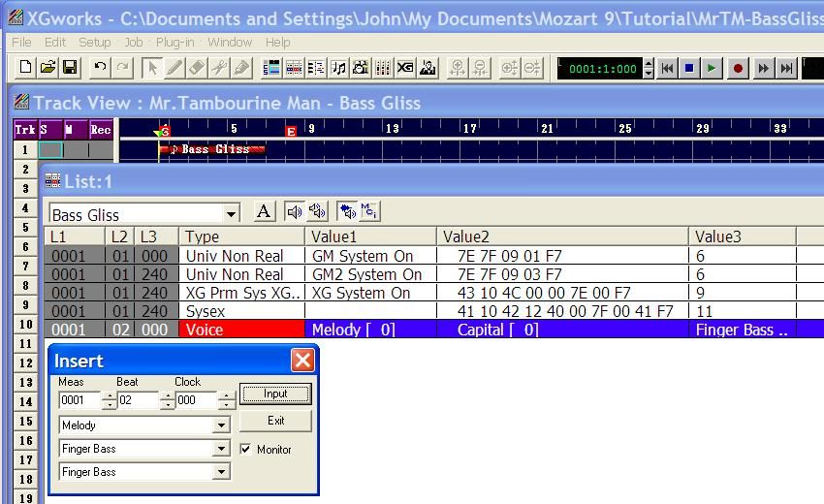Toggle the double speaker icon in List window

point(317,211)
